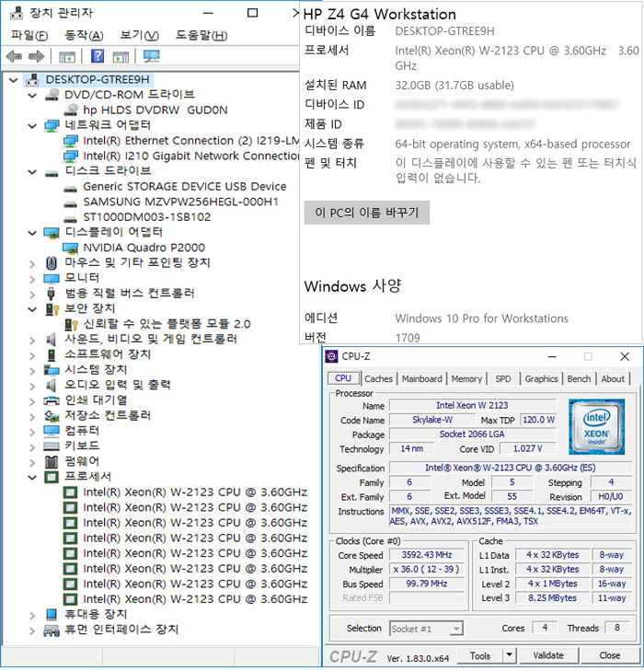This screenshot has height=671, width=644.
Task: Click the Specification field in CPU-Z
Action: (x=511, y=468)
